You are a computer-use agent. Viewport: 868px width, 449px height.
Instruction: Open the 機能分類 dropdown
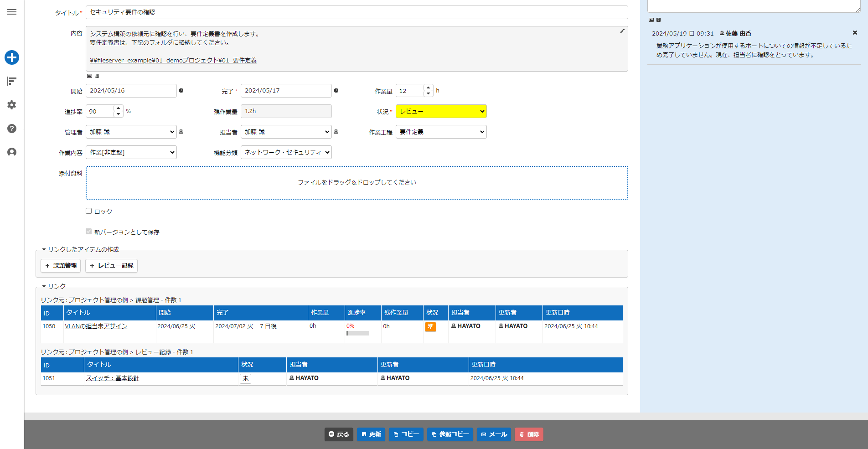pos(286,152)
